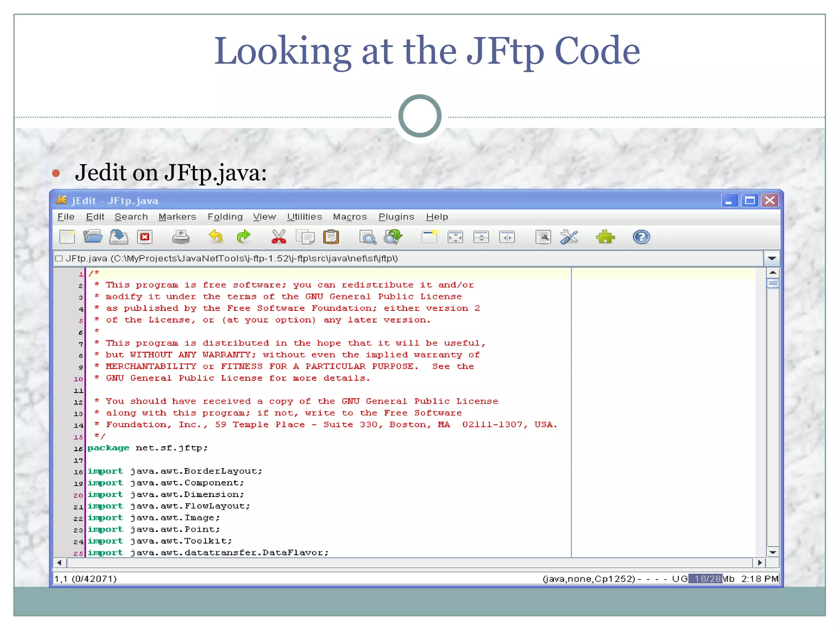Open Global Options tools icon
Viewport: 840px width, 630px height.
click(569, 237)
